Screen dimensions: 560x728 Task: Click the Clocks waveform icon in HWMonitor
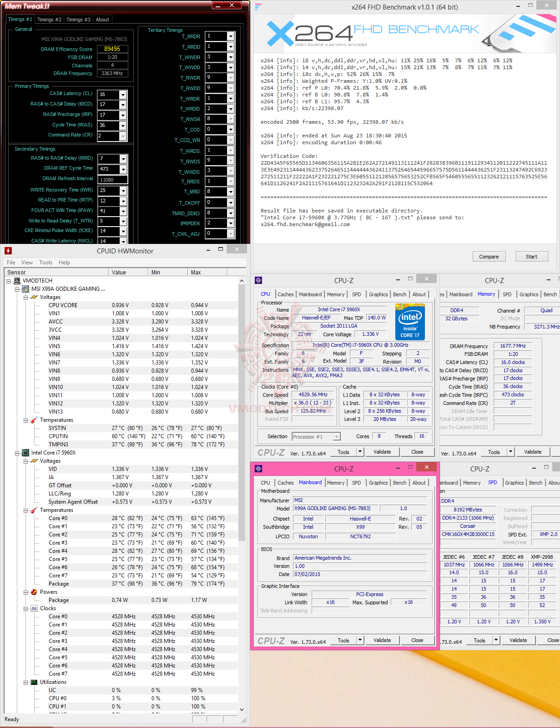point(34,608)
